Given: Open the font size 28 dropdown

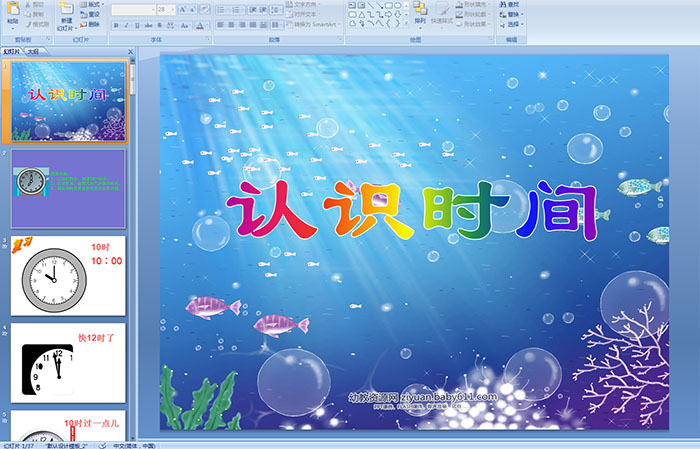Looking at the screenshot, I should click(166, 9).
